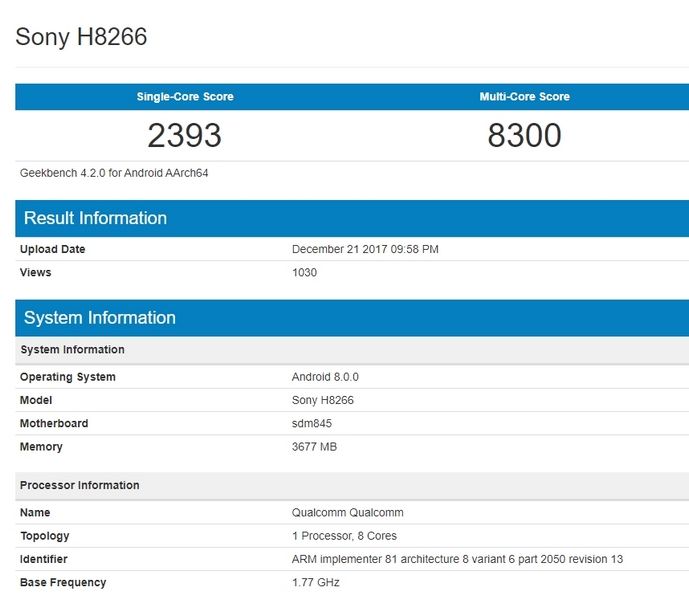Select the Sony H8266 model value
689x600 pixels.
[323, 400]
